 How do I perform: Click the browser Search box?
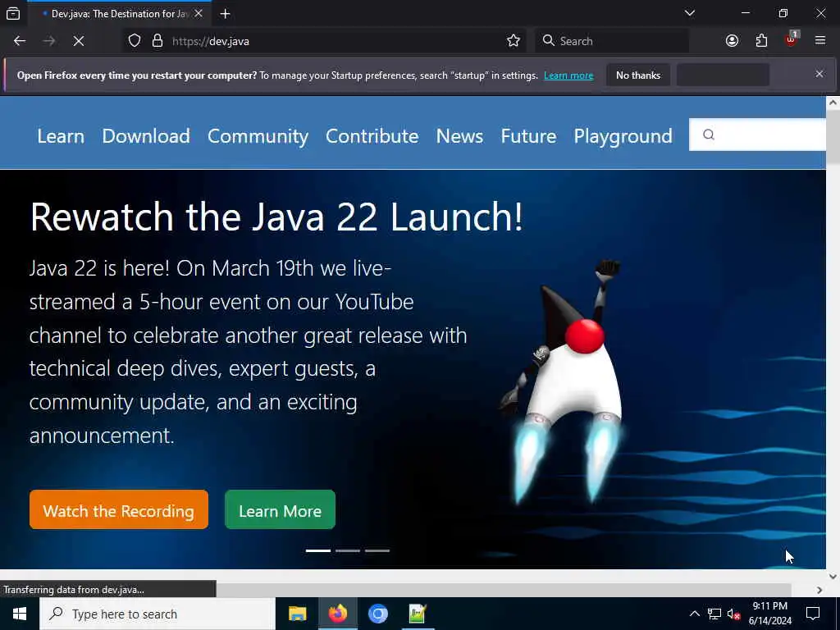pyautogui.click(x=612, y=41)
